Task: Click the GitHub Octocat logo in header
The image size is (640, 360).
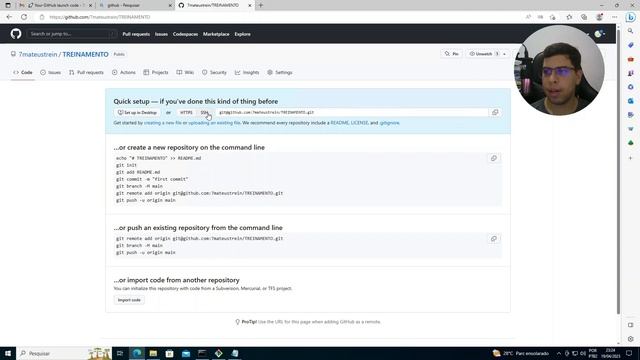Action: coord(16,34)
